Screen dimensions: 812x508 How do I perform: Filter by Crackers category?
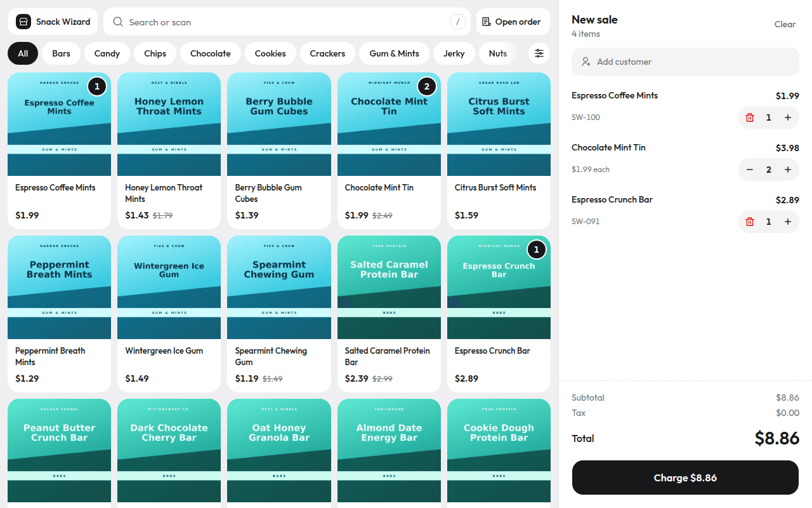327,53
